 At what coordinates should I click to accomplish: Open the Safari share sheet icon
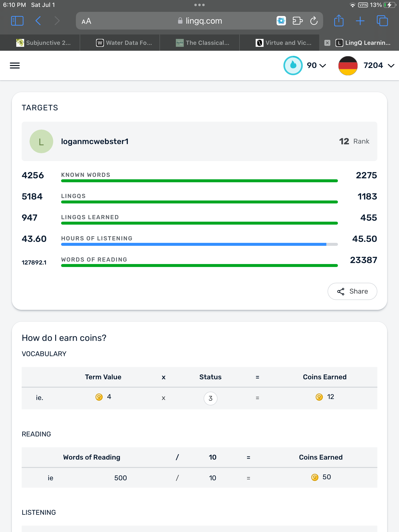point(339,20)
